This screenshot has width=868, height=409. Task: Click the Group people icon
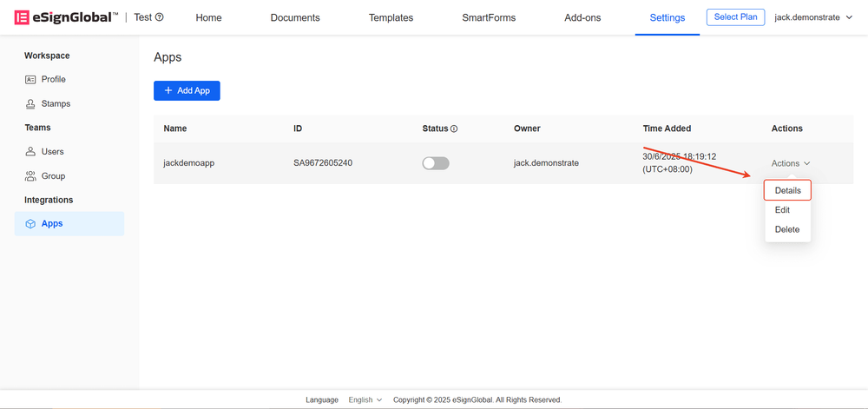tap(30, 175)
